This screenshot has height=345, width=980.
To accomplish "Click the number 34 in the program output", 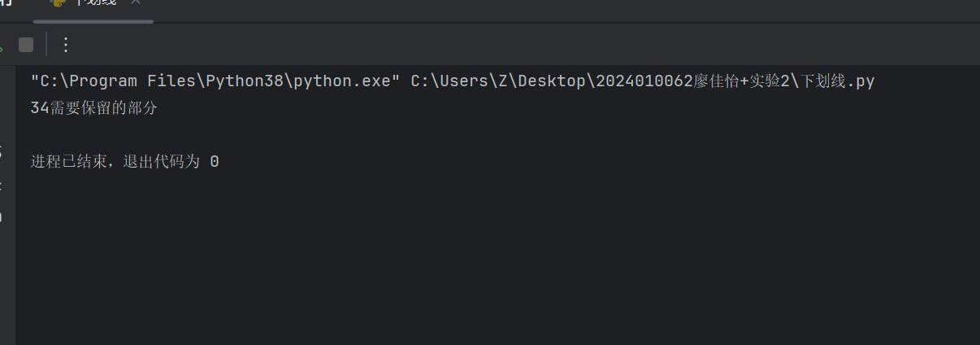I will coord(40,108).
